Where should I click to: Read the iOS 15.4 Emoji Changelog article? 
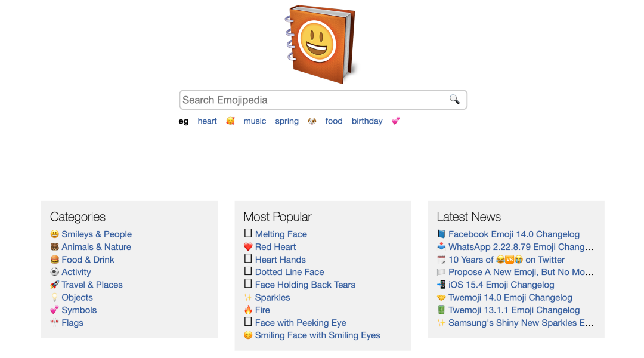click(501, 285)
